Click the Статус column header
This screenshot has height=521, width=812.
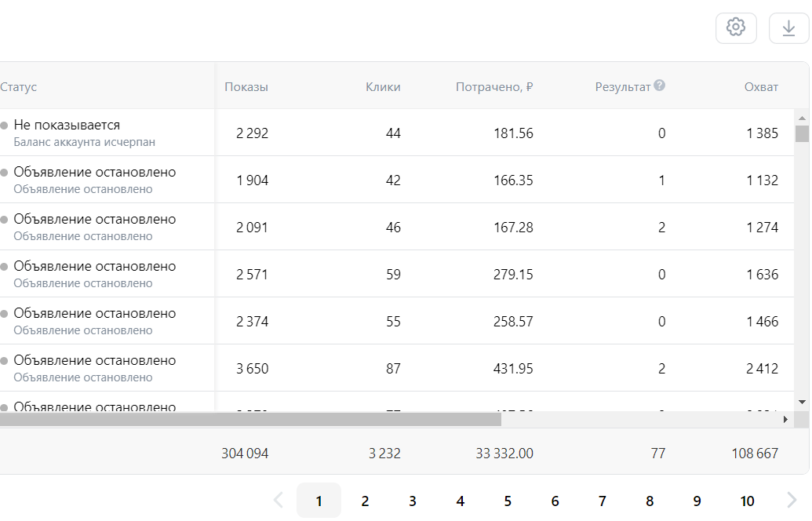pos(19,87)
